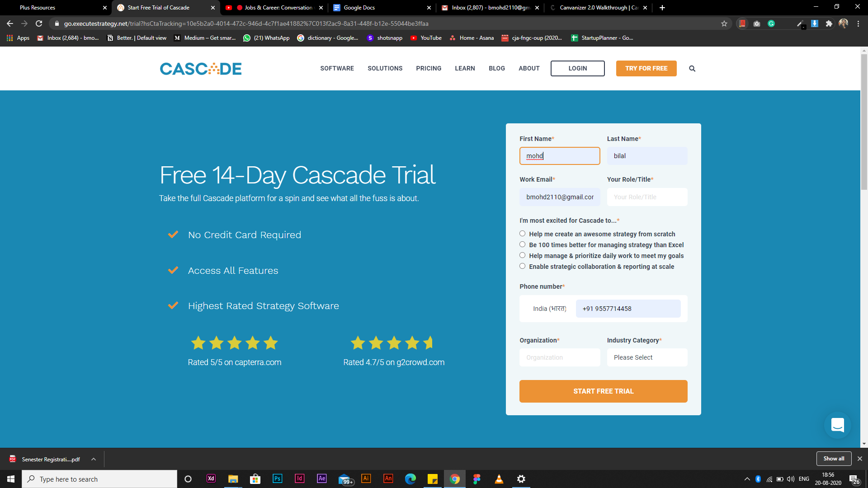The image size is (868, 488).
Task: Focus the First Name field
Action: (560, 156)
